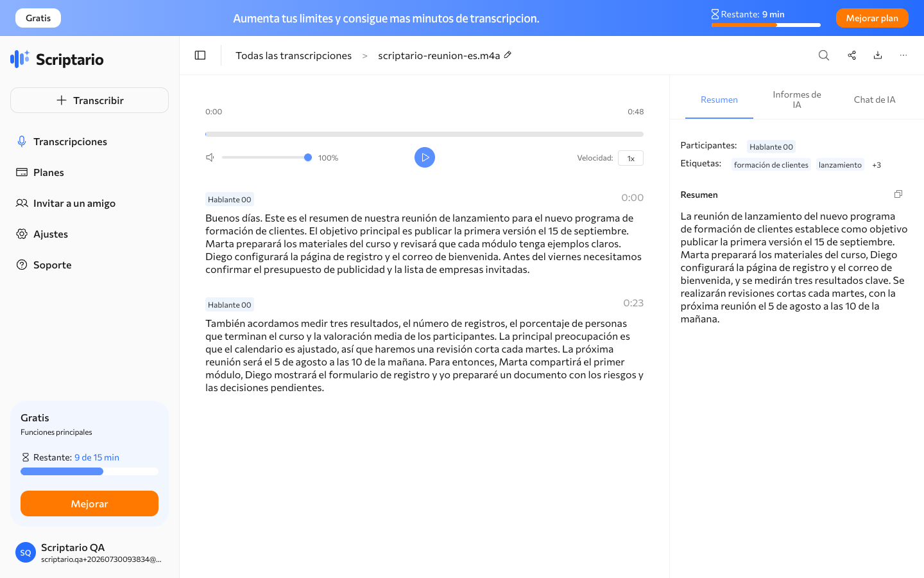Viewport: 924px width, 578px height.
Task: Play the audio recording
Action: coord(425,157)
